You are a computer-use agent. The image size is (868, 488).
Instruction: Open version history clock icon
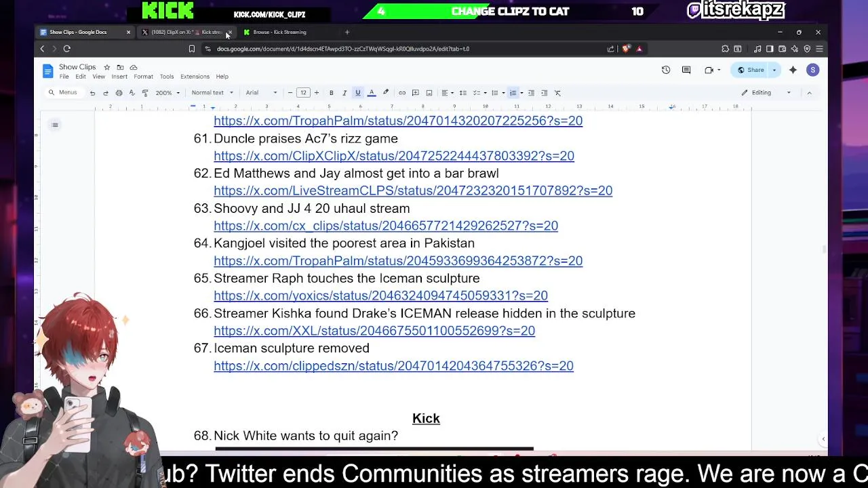tap(666, 70)
